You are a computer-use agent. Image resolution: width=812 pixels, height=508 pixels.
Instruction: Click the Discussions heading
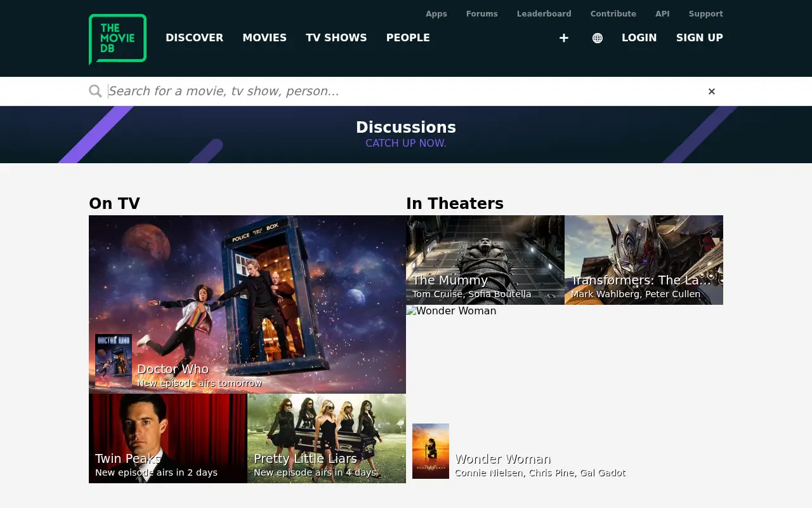(x=406, y=127)
